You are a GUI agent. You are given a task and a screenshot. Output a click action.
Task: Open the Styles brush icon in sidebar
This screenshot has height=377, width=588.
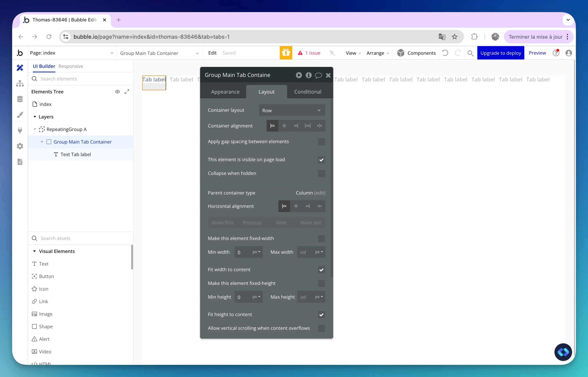coord(20,114)
